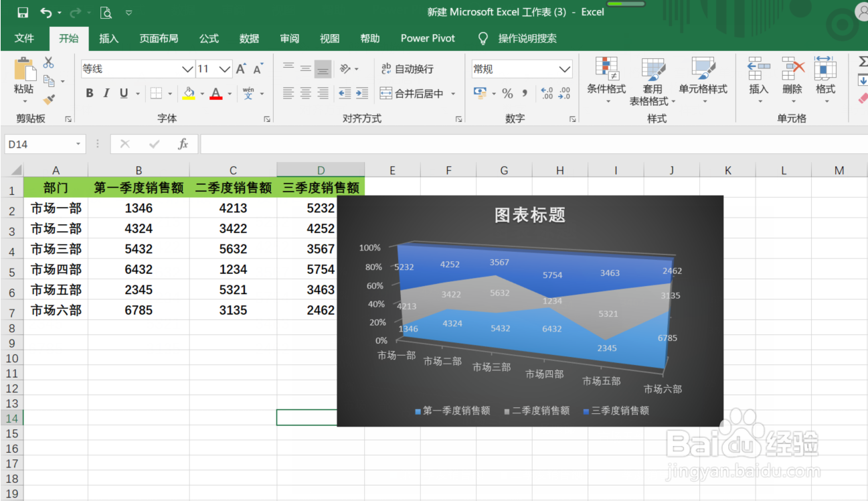Toggle italic formatting
This screenshot has width=868, height=501.
click(x=107, y=93)
